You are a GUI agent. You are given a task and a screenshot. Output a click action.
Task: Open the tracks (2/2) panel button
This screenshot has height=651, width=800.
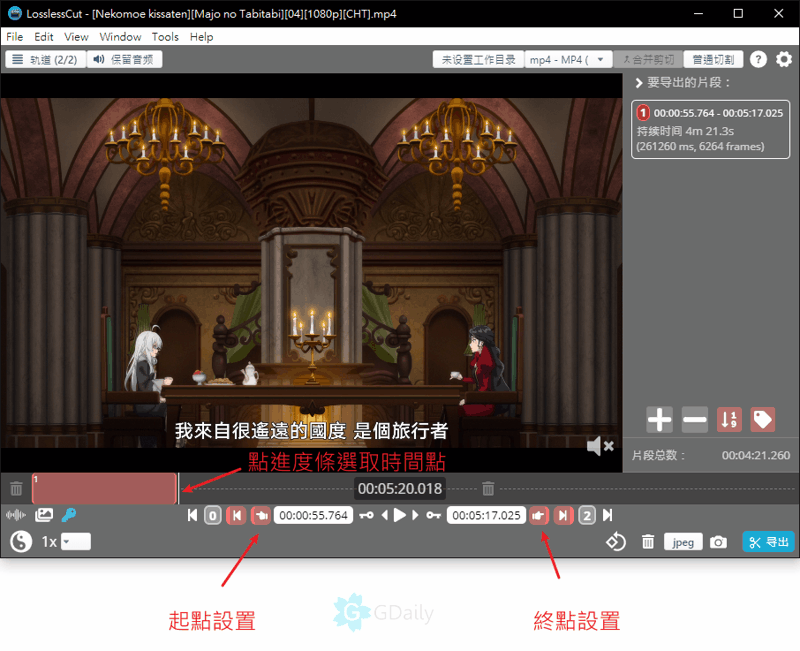click(x=45, y=59)
